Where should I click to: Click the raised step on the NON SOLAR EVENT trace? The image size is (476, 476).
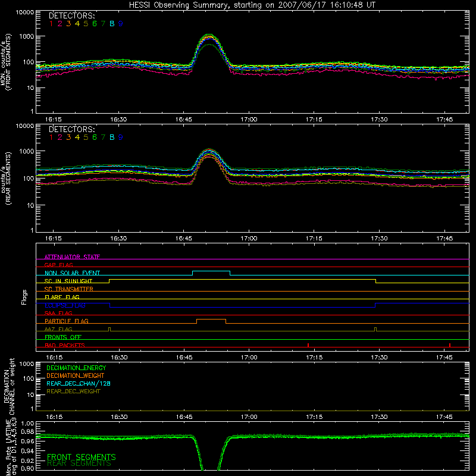[x=211, y=271]
